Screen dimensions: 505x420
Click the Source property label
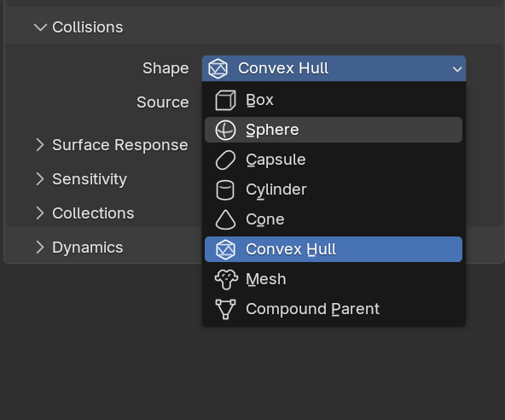pyautogui.click(x=163, y=102)
